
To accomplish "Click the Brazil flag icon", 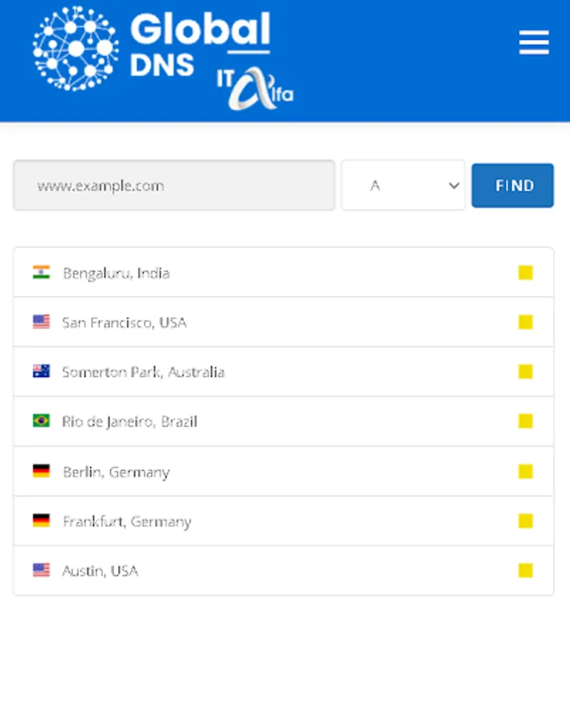I will pyautogui.click(x=41, y=421).
